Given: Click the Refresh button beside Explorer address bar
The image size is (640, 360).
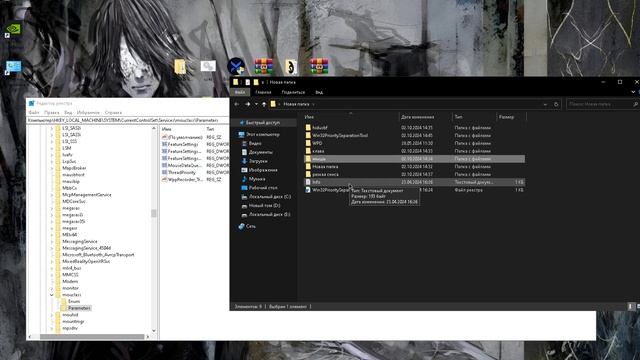Looking at the screenshot, I should (x=556, y=104).
